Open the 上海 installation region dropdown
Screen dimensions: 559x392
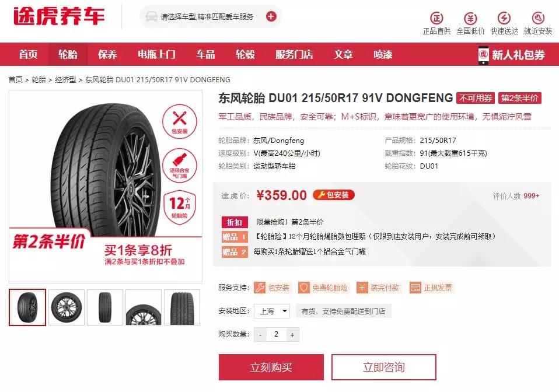pos(272,311)
